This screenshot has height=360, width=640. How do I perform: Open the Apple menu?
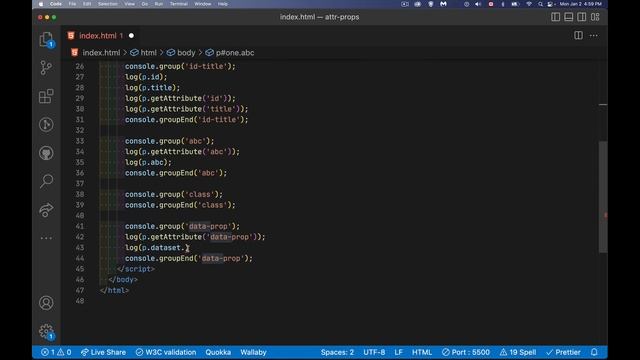click(41, 4)
